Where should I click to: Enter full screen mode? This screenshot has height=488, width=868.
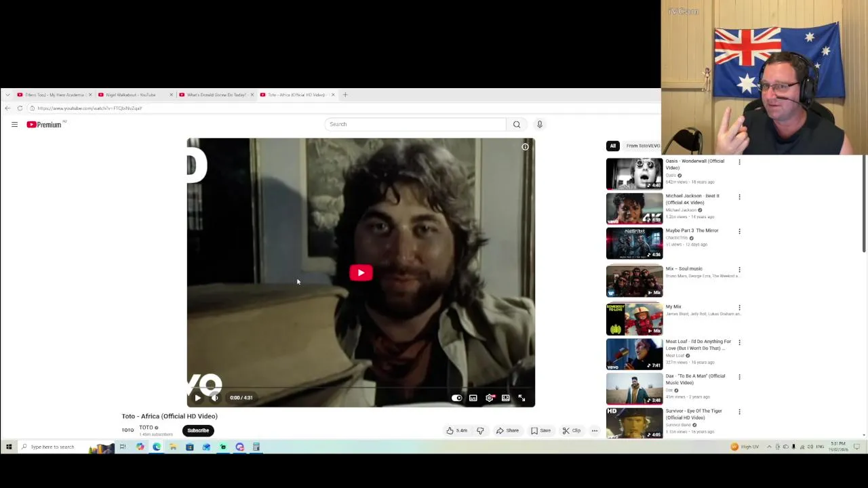521,398
